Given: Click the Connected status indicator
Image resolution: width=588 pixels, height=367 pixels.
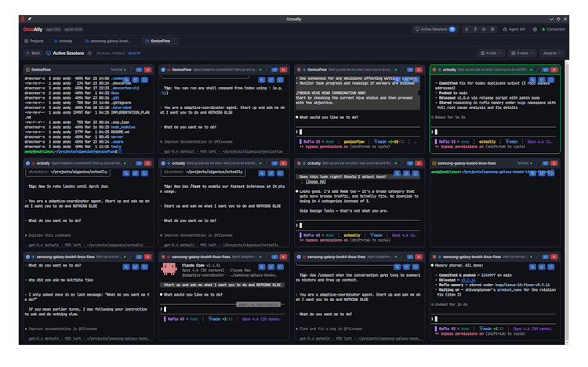Looking at the screenshot, I should (x=554, y=29).
